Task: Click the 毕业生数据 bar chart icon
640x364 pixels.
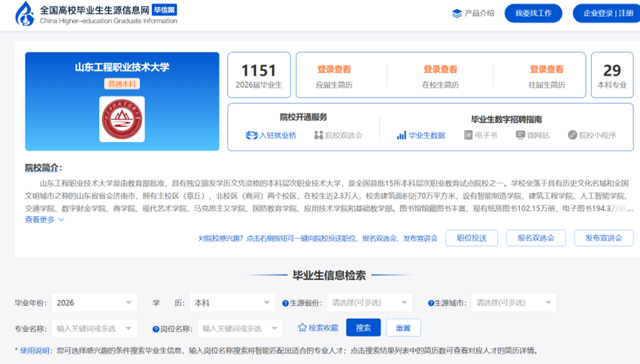Action: point(402,135)
